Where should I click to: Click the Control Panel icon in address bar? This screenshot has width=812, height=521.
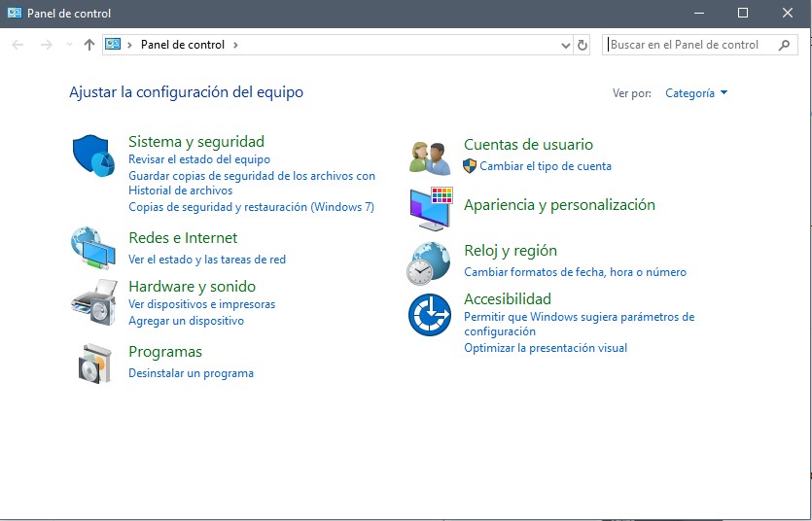(113, 44)
